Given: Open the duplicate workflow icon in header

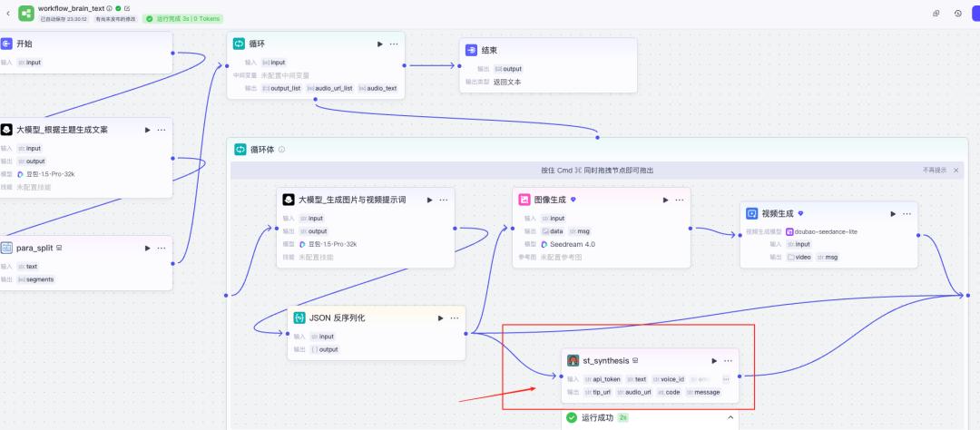Looking at the screenshot, I should coord(936,13).
